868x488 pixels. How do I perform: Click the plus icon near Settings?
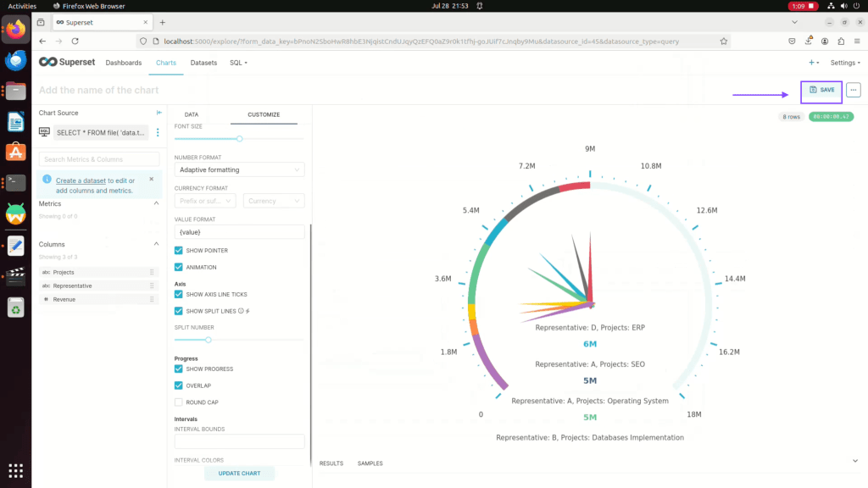tap(812, 63)
